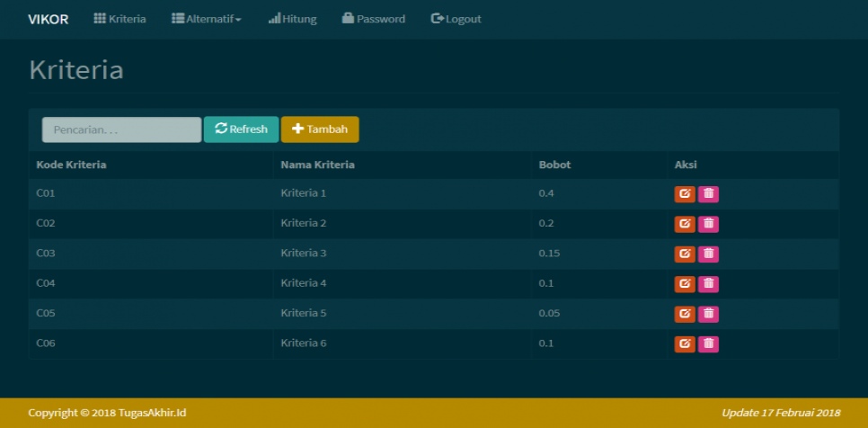Delete Kriteria 4 using trash icon

click(x=708, y=284)
